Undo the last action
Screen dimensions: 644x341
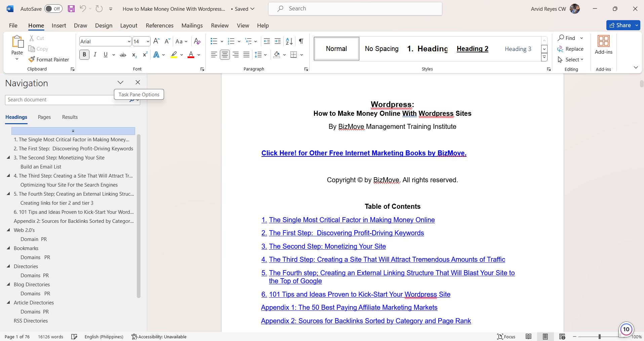tap(83, 9)
